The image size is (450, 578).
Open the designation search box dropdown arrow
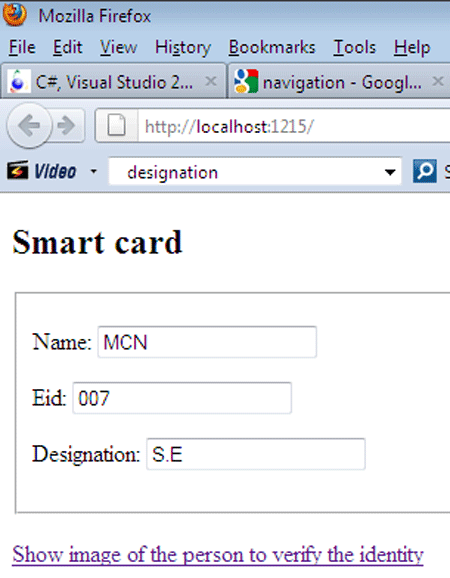click(390, 172)
